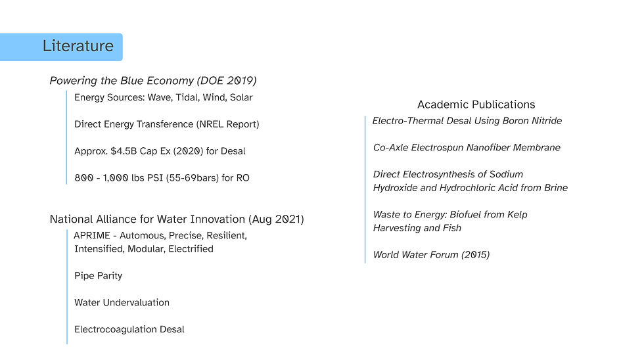Select the APRIME acronym description text
Image resolution: width=644 pixels, height=362 pixels.
(160, 242)
